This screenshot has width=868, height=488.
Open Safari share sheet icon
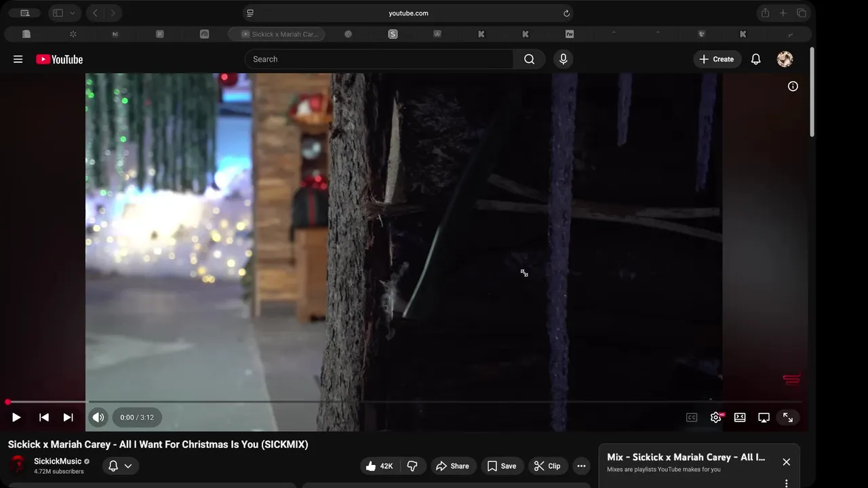(x=765, y=13)
